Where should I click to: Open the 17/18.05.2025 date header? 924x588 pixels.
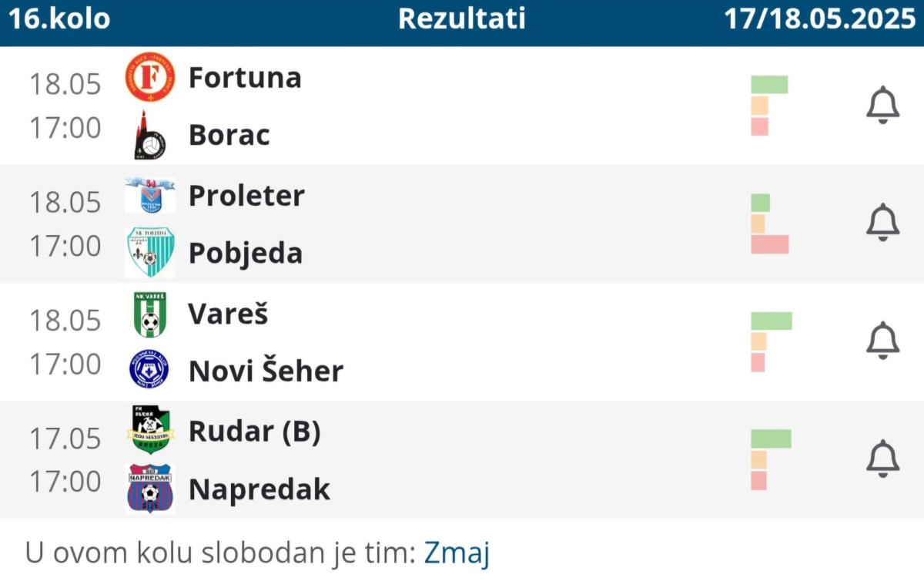820,19
